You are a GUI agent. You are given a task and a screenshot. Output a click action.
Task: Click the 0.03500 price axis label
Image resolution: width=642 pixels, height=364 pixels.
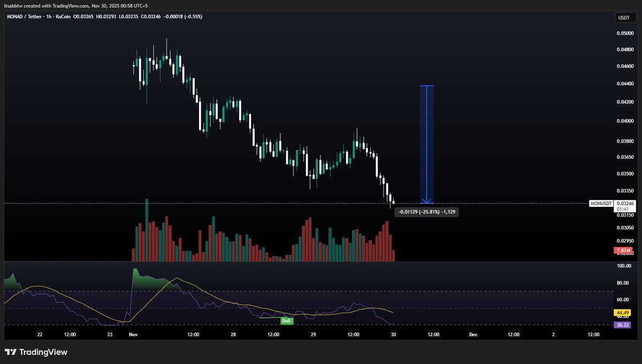coord(625,174)
